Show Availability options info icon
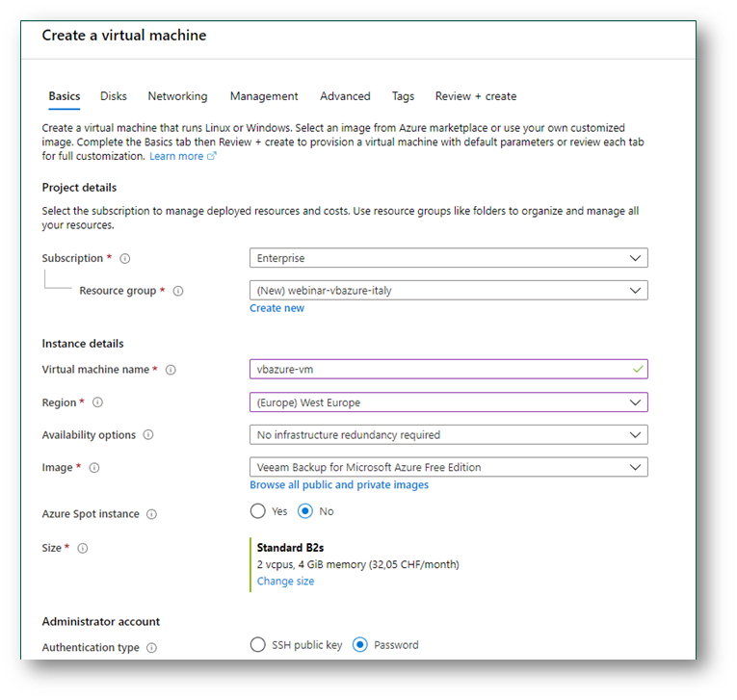 (148, 434)
